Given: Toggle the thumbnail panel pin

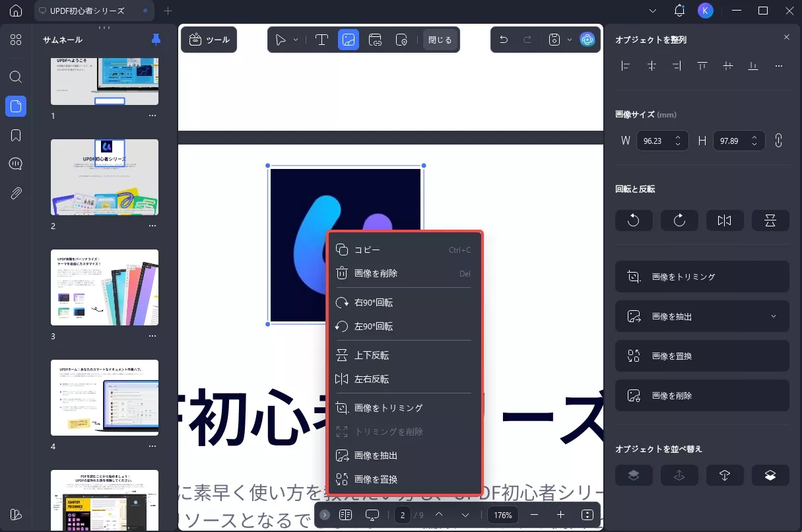Looking at the screenshot, I should (x=156, y=40).
